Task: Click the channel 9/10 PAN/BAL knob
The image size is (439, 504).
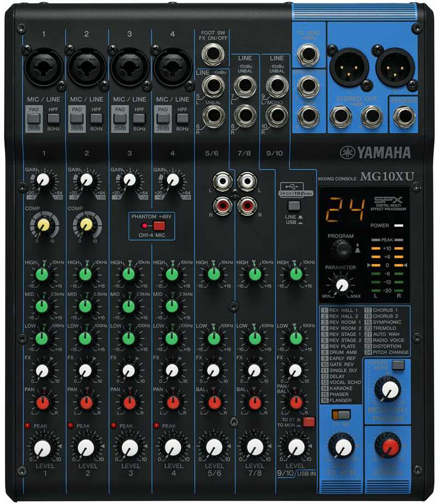Action: point(295,403)
